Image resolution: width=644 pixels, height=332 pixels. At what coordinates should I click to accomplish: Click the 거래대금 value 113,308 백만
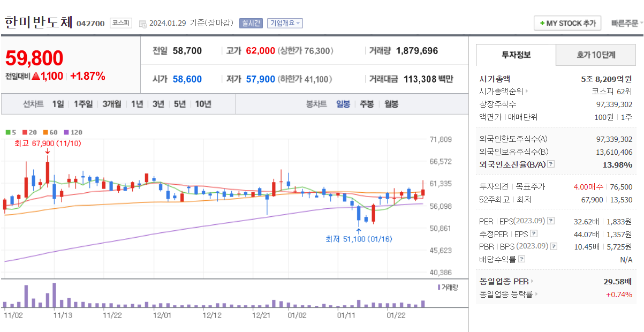(427, 79)
